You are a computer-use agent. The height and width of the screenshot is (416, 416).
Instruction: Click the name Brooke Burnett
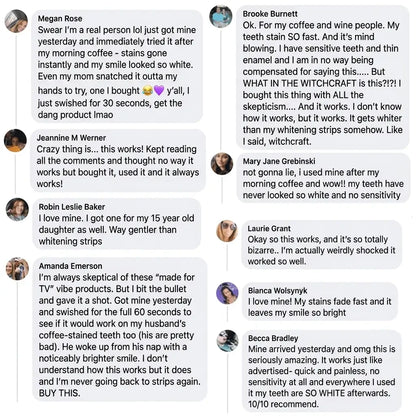270,14
